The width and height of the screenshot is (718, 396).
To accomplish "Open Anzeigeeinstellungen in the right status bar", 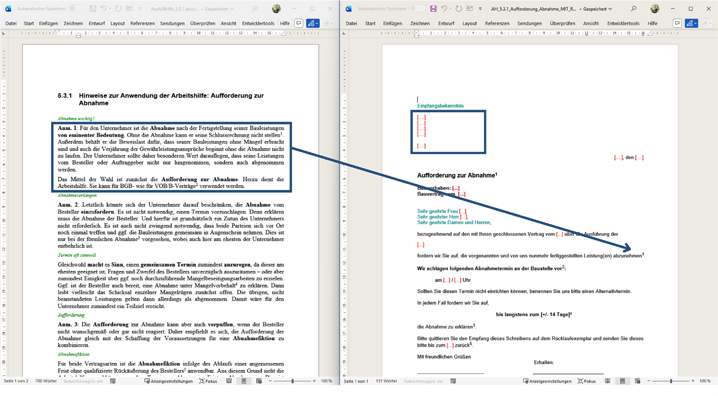I will [547, 381].
